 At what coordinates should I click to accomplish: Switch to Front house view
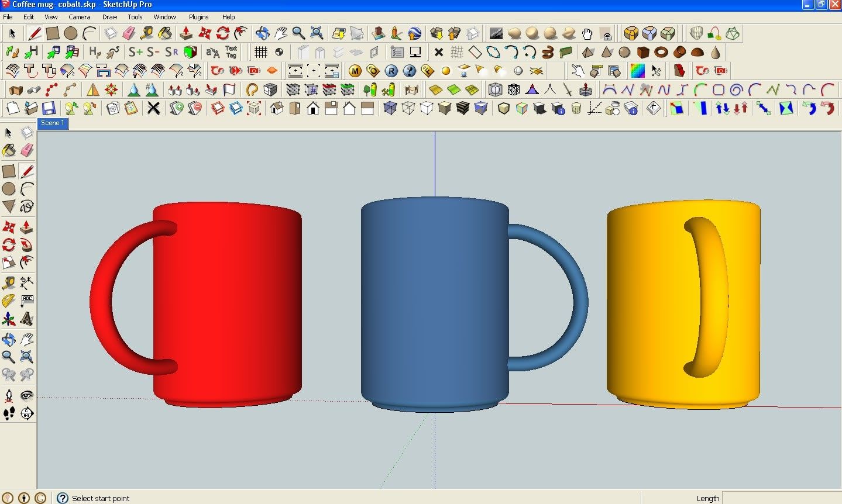tap(313, 108)
